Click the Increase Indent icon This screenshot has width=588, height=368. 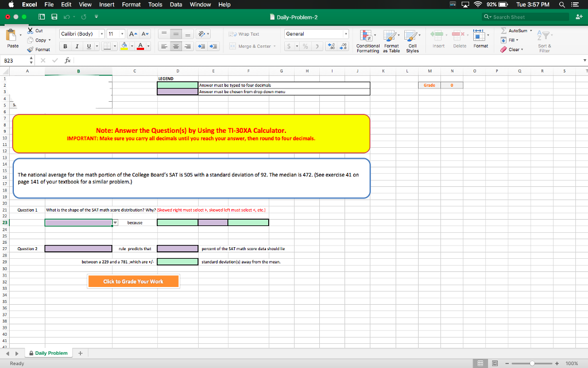214,46
